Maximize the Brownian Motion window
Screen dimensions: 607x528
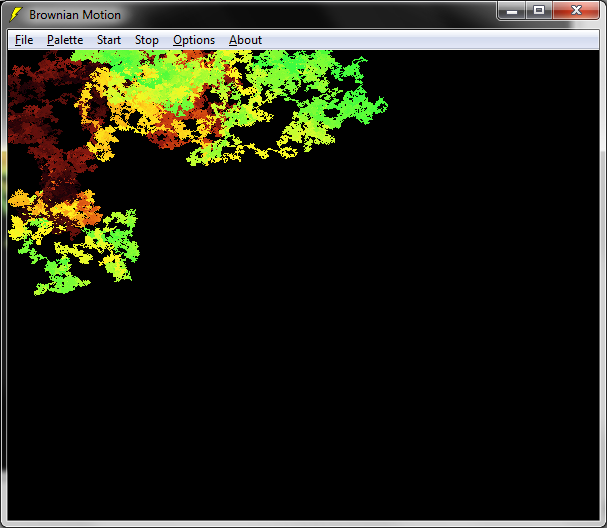tap(539, 11)
